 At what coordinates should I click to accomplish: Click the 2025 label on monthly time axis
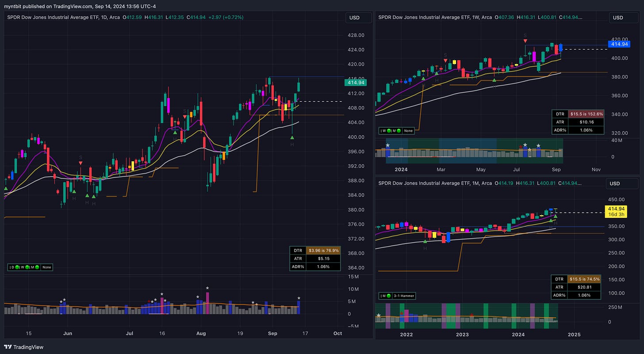[574, 335]
